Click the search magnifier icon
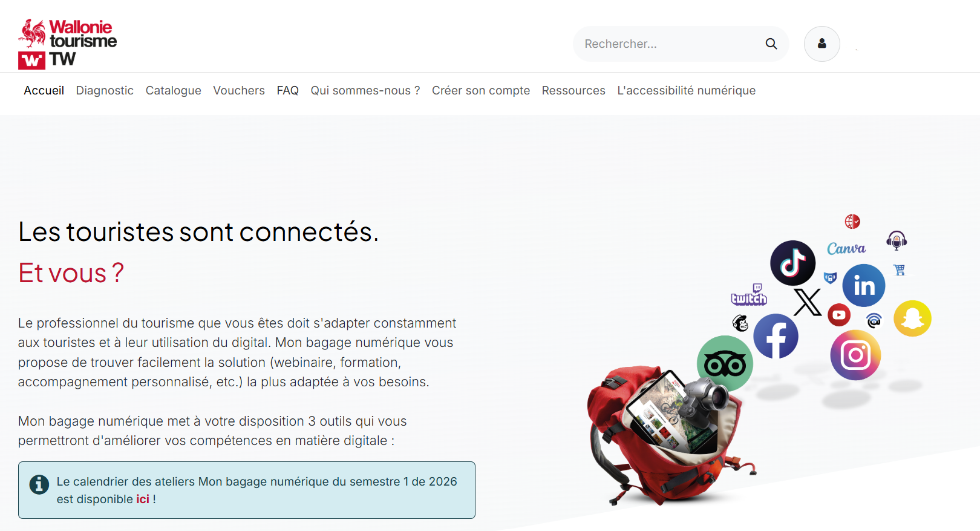This screenshot has height=531, width=980. click(771, 44)
